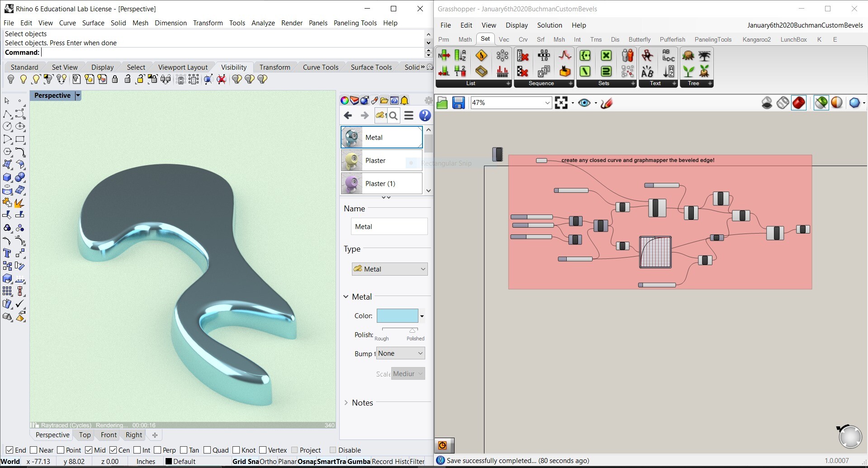Viewport: 868px width, 468px height.
Task: Select the Text Case tool in Text panel
Action: [647, 72]
